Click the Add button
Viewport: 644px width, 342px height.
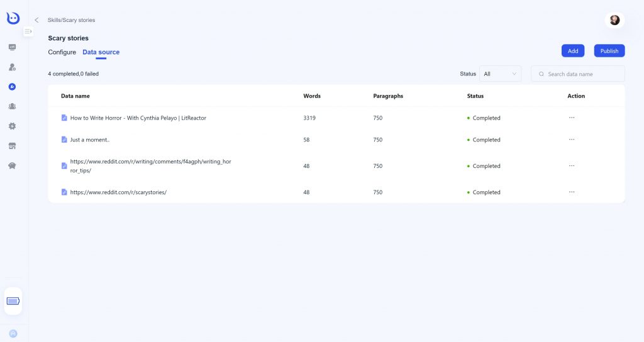[573, 51]
